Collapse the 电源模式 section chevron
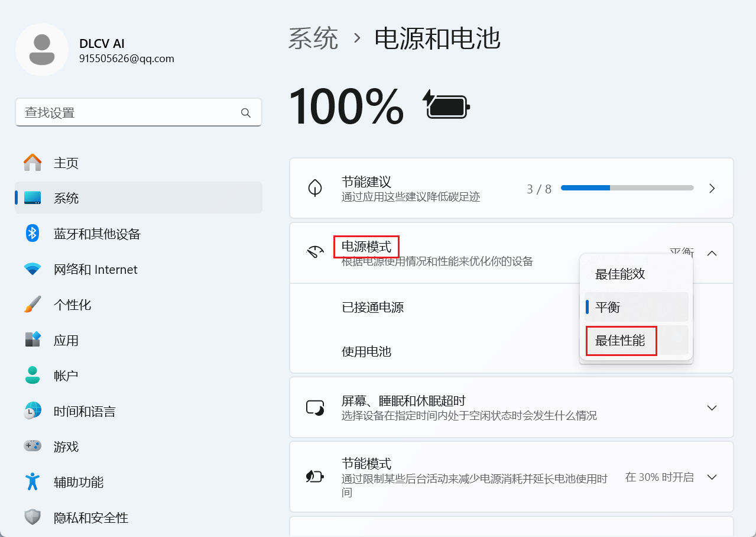 coord(712,253)
